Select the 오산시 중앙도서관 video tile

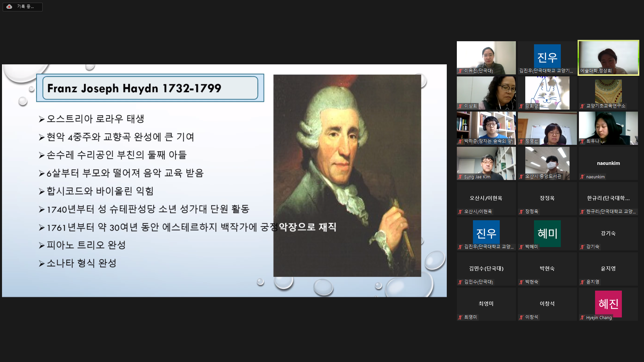[x=547, y=163]
